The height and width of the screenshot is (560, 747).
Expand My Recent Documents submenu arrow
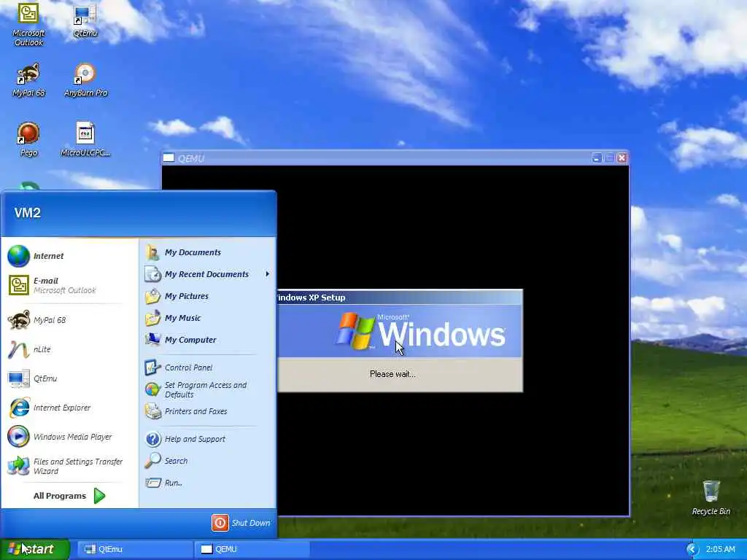[x=267, y=274]
